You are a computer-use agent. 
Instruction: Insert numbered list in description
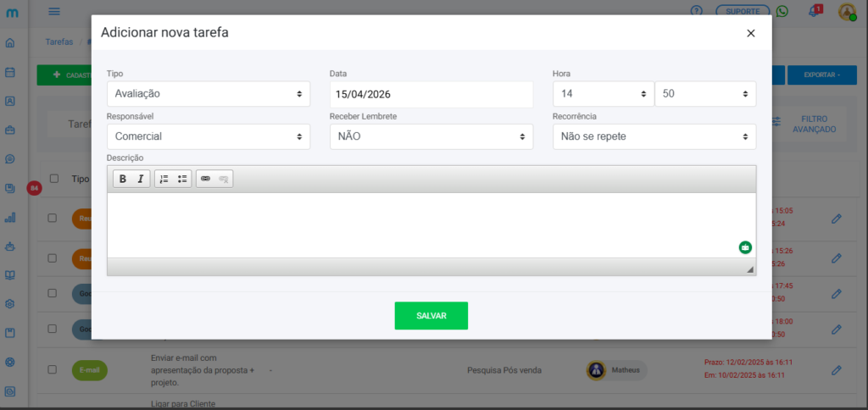click(164, 179)
